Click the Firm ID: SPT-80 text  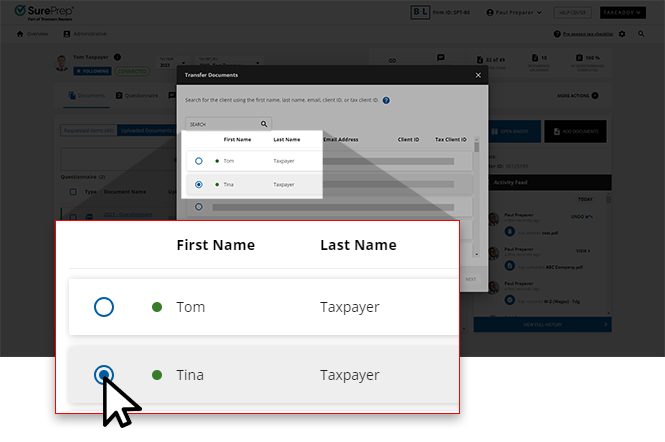click(x=451, y=13)
